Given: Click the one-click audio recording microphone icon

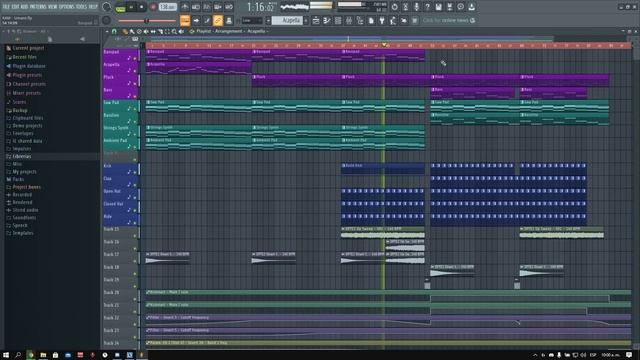Looking at the screenshot, I should pos(416,7).
